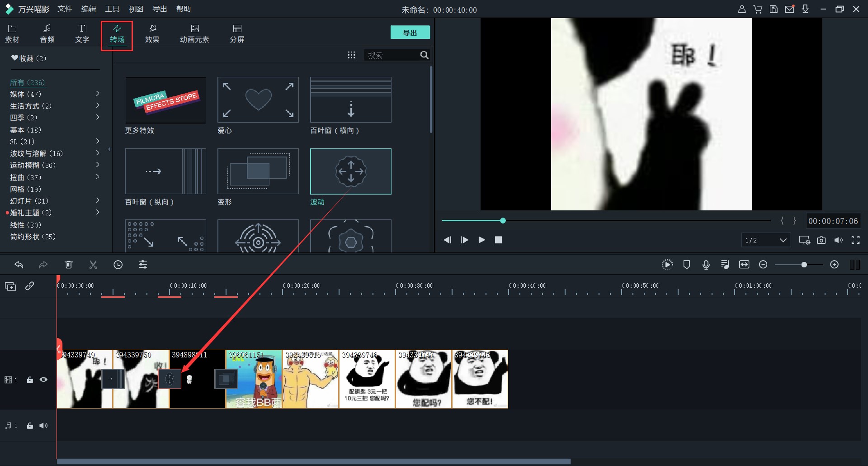Screen dimensions: 868x466
Task: Toggle the timeline link chain icon
Action: point(30,286)
